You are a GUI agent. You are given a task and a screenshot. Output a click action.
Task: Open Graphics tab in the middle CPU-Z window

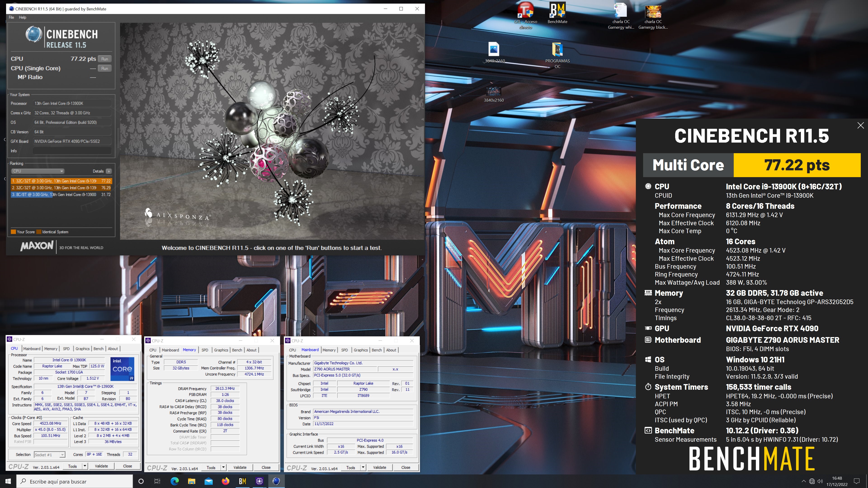pos(221,350)
